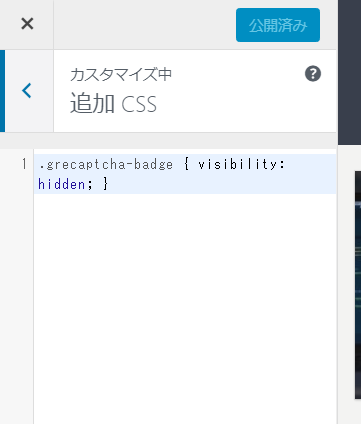Click the semicolon after hidden
This screenshot has width=361, height=424.
[90, 185]
